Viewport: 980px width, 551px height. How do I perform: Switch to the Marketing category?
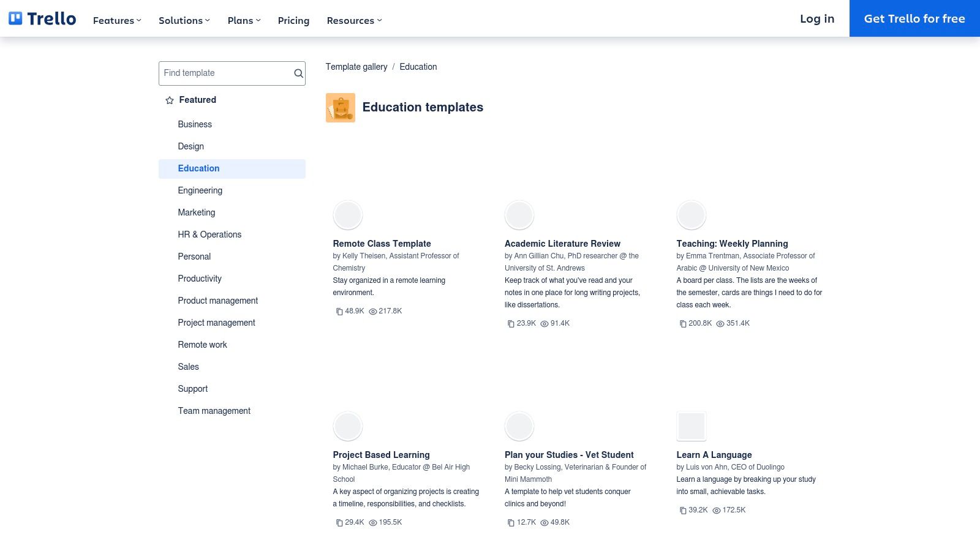(x=196, y=212)
